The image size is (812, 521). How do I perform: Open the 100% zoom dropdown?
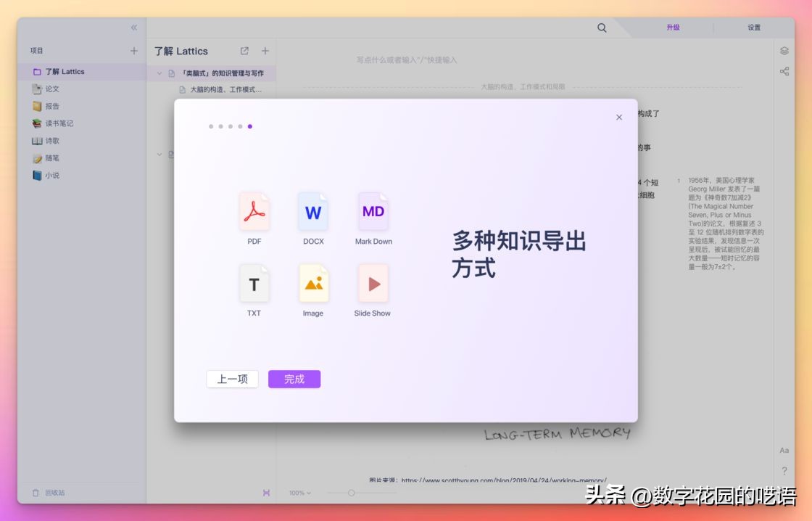(300, 493)
